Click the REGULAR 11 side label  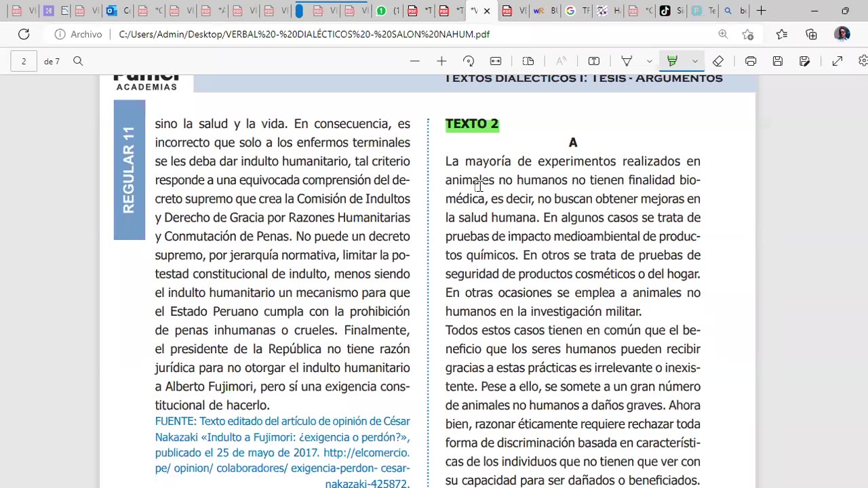pyautogui.click(x=129, y=170)
